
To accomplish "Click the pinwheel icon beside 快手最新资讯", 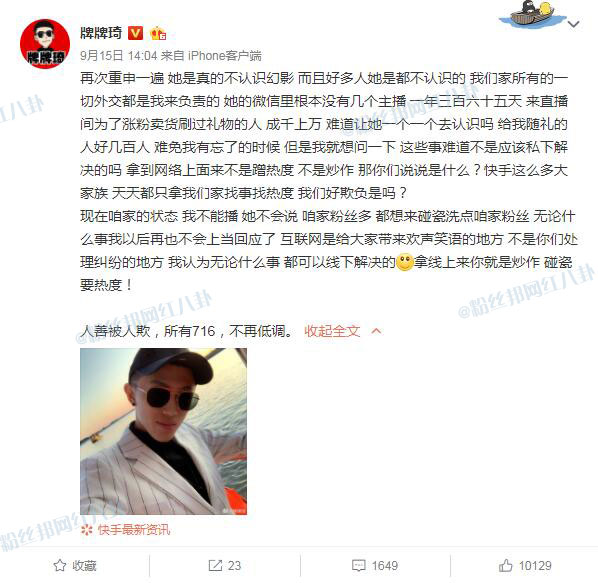I will (x=87, y=530).
